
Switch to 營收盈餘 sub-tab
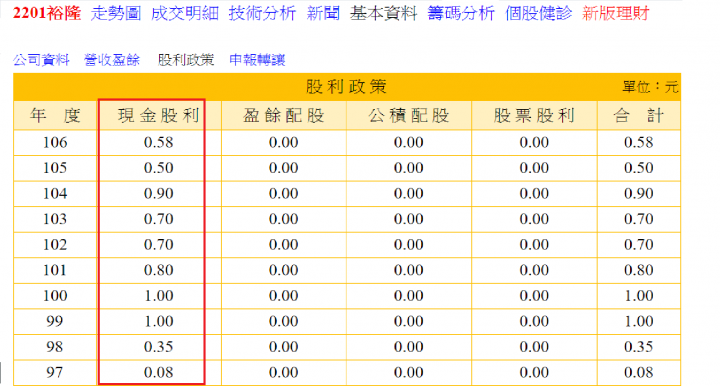click(x=112, y=60)
